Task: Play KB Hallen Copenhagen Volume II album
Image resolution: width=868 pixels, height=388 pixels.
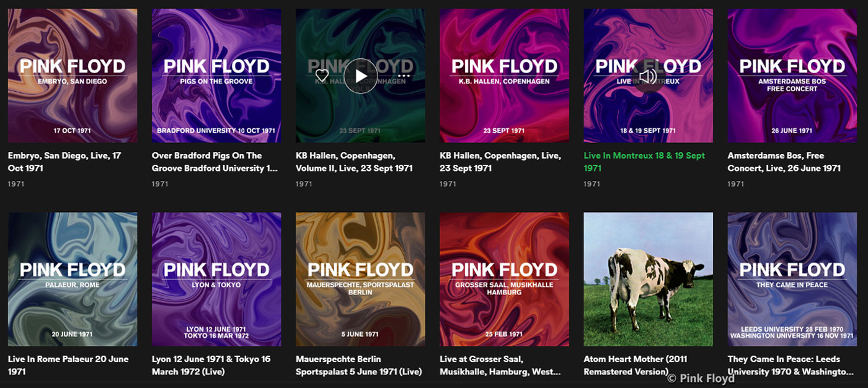Action: click(x=361, y=76)
